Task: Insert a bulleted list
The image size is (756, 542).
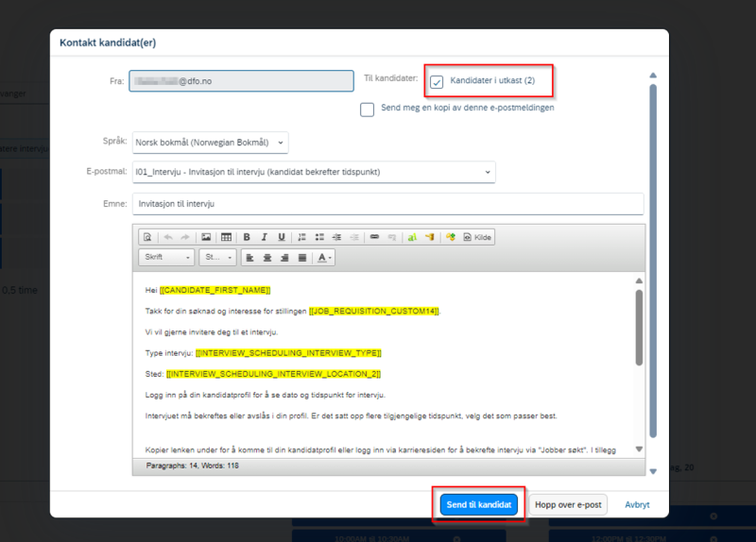Action: point(319,237)
